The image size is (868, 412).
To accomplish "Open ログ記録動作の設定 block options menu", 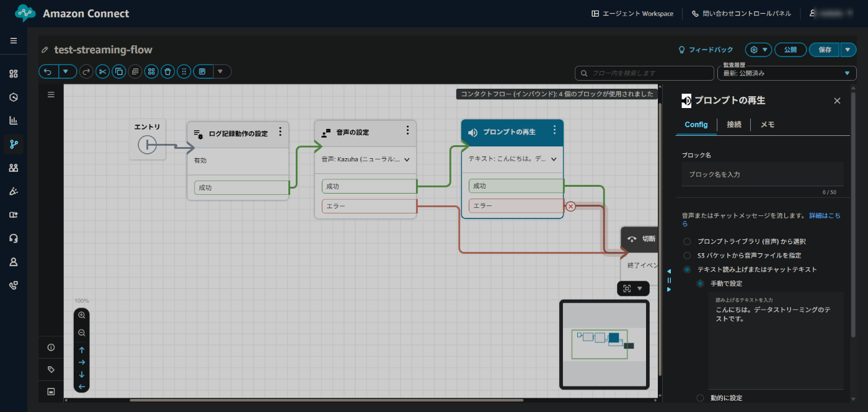I will (x=280, y=132).
